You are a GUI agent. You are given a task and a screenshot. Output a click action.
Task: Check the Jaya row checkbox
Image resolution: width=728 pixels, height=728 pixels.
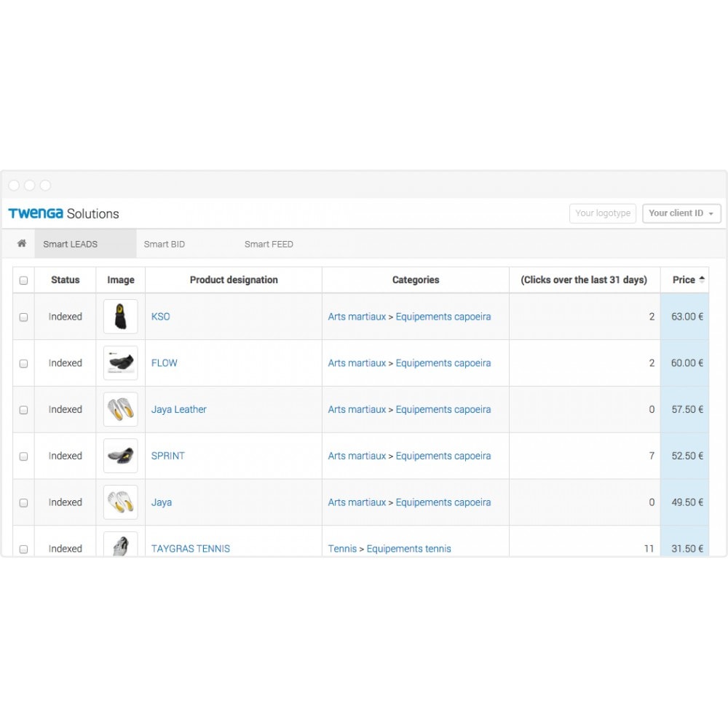point(24,503)
